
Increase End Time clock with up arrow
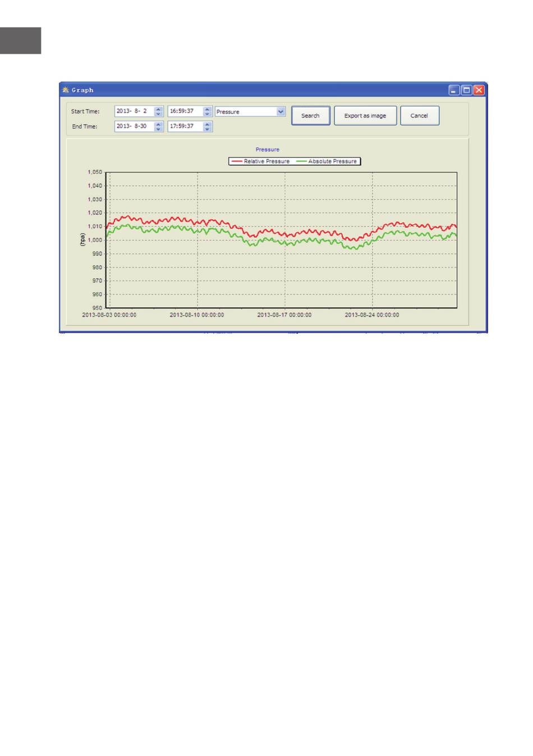(208, 125)
